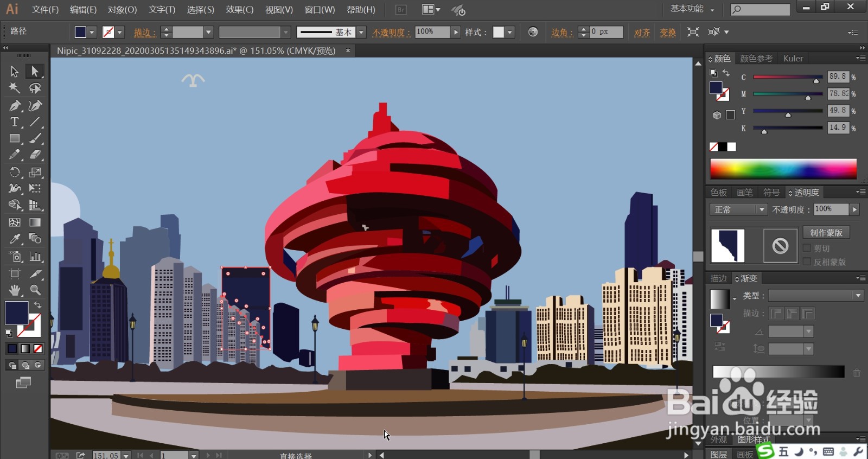Open the stroke weight dropdown
The image size is (868, 459).
[208, 32]
